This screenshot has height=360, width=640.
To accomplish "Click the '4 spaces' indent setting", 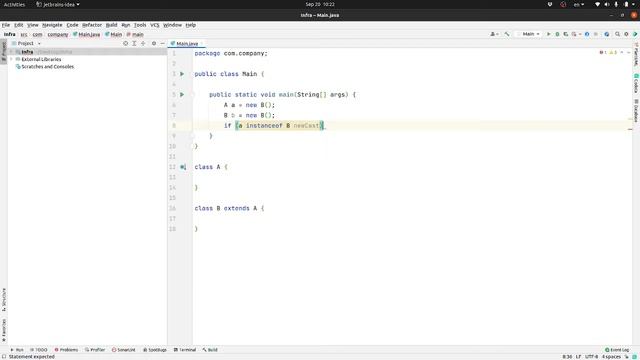I will [611, 357].
